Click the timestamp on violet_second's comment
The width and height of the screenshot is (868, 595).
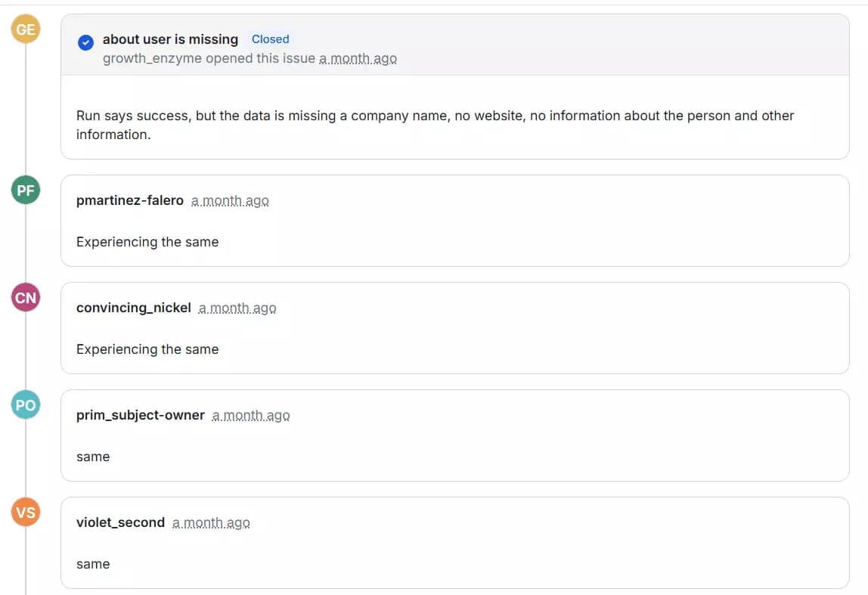click(211, 523)
